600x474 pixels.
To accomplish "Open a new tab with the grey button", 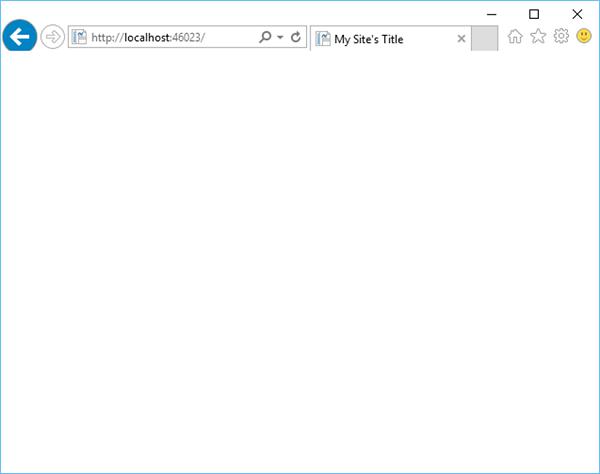I will 484,38.
